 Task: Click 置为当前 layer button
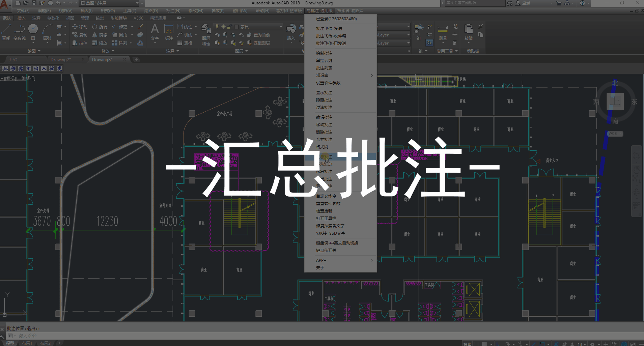point(258,35)
